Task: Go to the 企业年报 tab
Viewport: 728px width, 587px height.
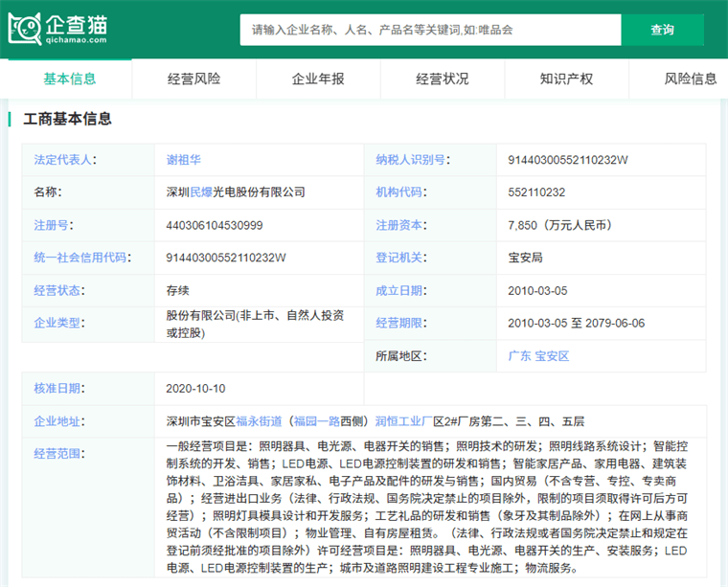Action: point(318,79)
